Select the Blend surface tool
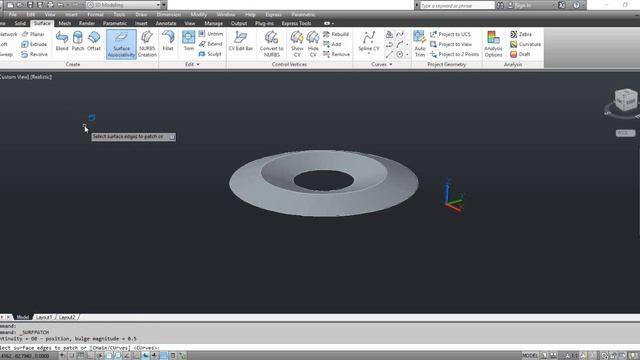The image size is (640, 360). pos(62,41)
